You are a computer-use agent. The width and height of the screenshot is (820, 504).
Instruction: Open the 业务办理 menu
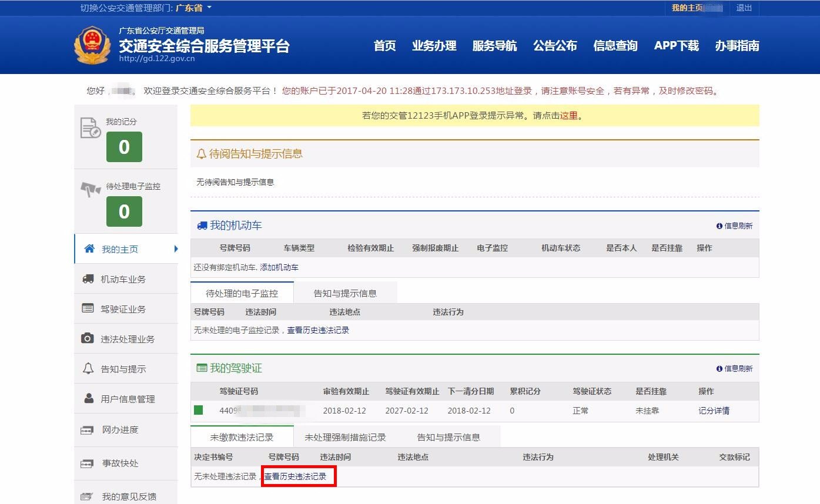(434, 46)
